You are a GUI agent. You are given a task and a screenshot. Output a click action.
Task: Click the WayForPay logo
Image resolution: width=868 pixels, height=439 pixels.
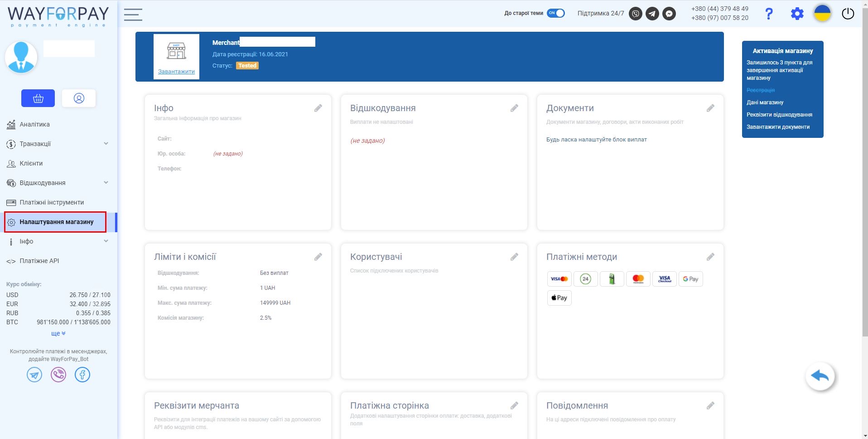pyautogui.click(x=58, y=16)
